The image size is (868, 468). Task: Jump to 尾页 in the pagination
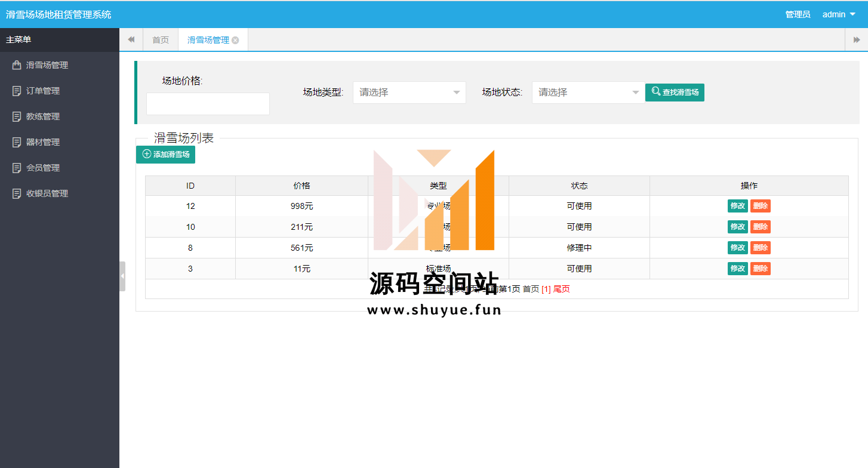pos(562,289)
